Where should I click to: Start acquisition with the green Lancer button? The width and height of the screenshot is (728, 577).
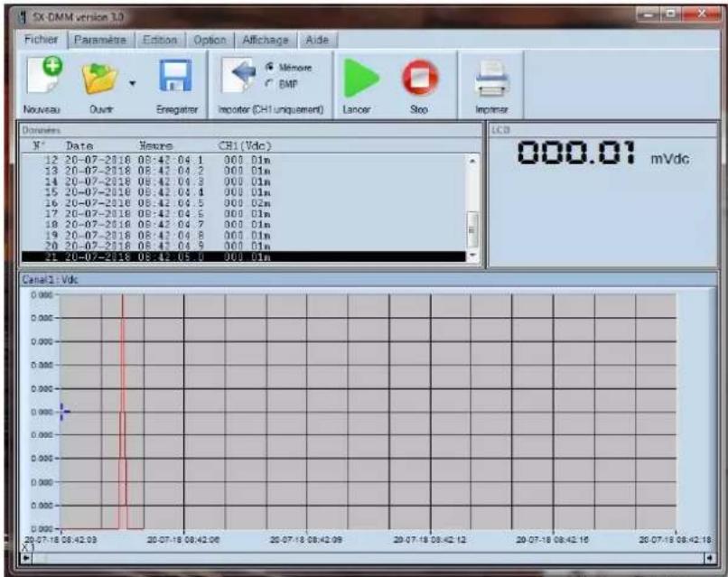360,78
